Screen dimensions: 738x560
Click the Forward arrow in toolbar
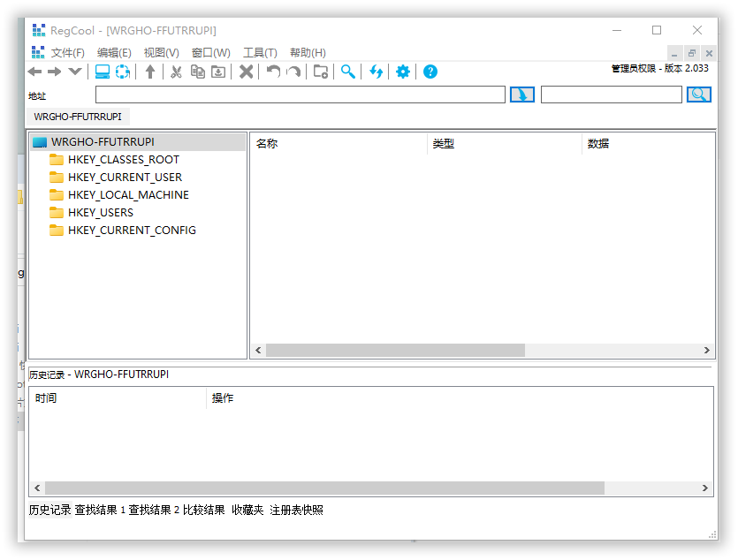[x=55, y=72]
